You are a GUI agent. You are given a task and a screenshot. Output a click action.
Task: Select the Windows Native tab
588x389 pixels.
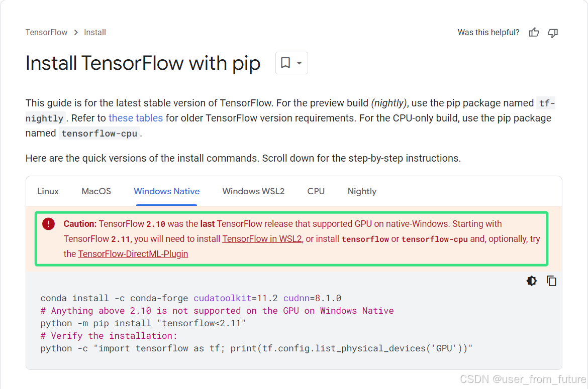click(166, 191)
